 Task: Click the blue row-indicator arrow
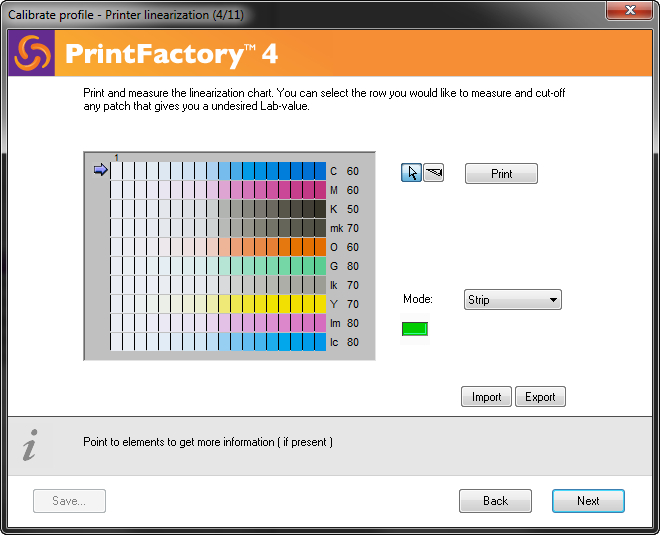(101, 170)
